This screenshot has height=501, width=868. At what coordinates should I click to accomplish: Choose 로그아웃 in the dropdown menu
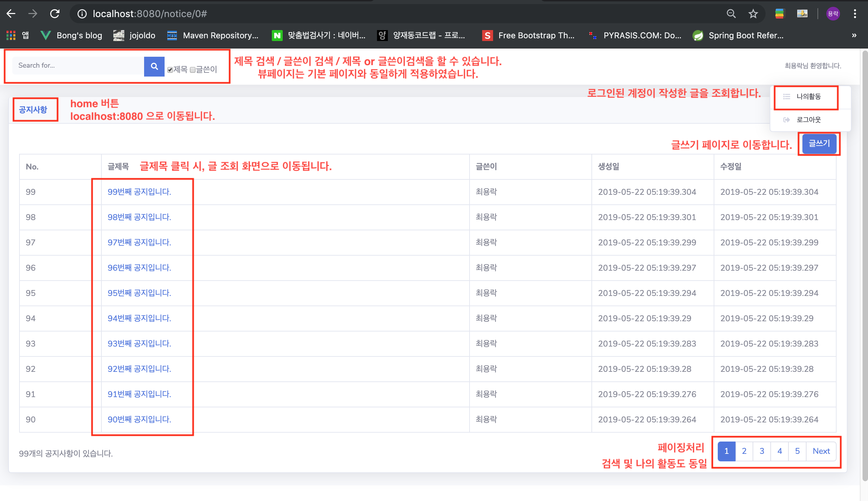point(808,120)
